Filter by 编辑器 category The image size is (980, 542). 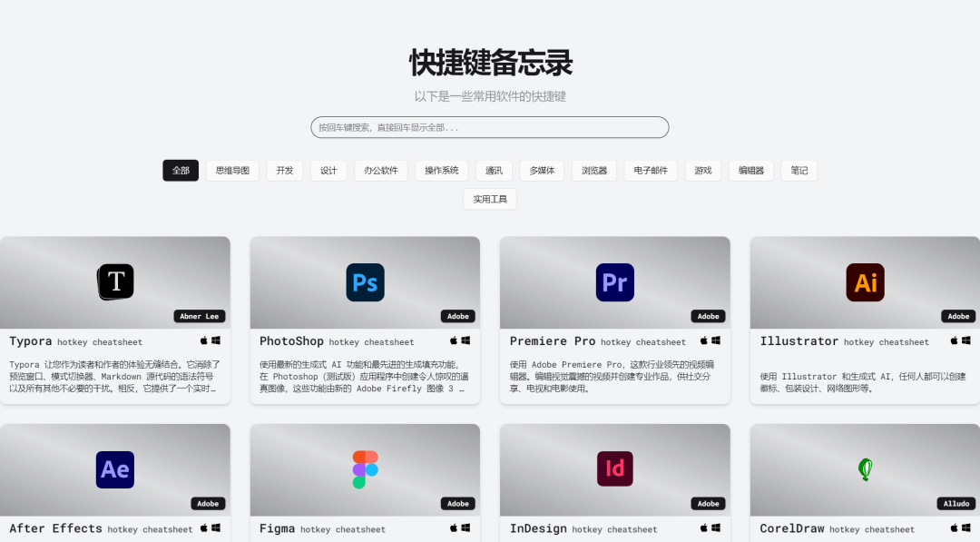coord(751,170)
